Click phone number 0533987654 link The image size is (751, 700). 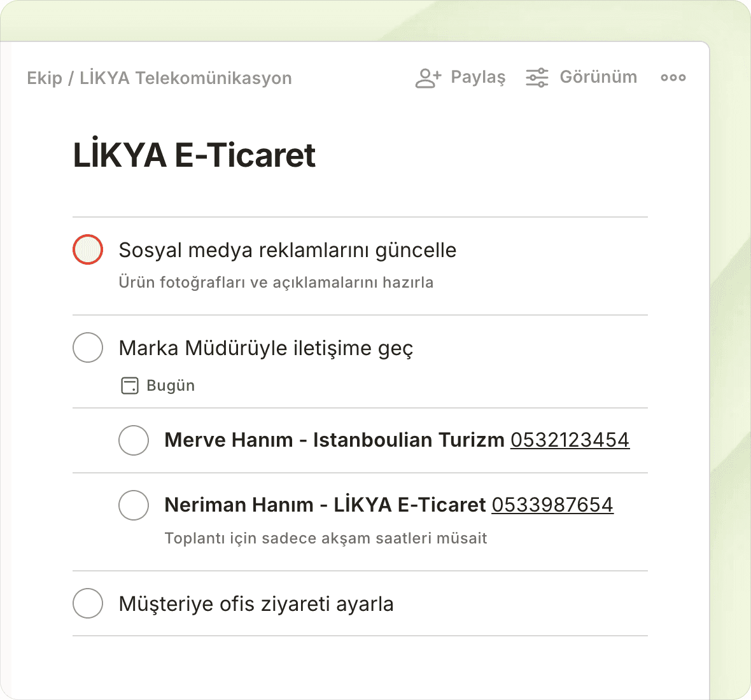552,505
